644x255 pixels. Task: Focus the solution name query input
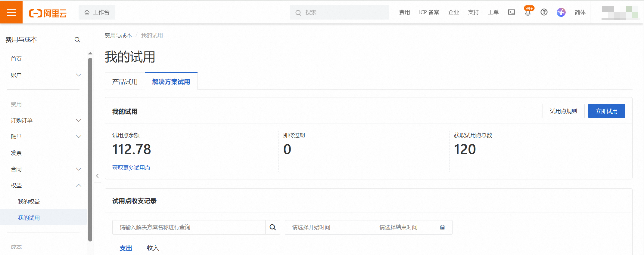click(189, 227)
